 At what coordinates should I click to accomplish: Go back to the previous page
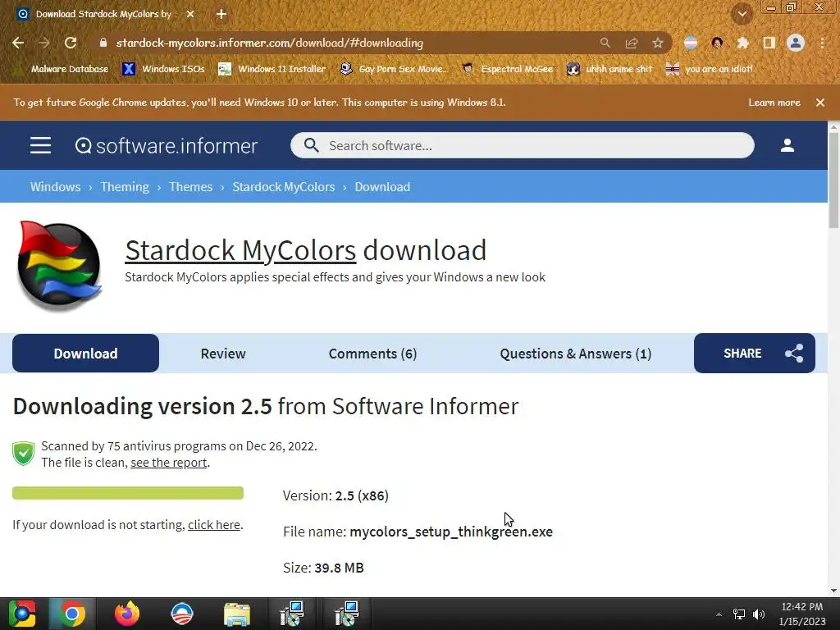tap(18, 43)
